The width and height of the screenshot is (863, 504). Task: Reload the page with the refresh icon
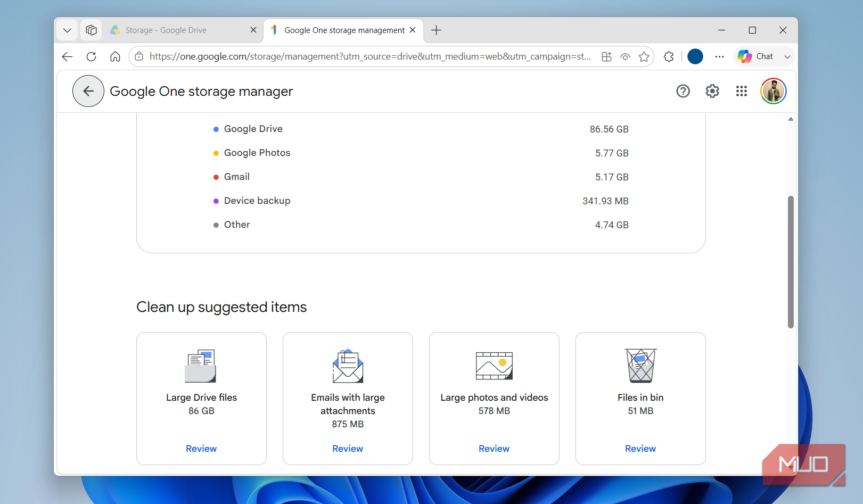(91, 56)
